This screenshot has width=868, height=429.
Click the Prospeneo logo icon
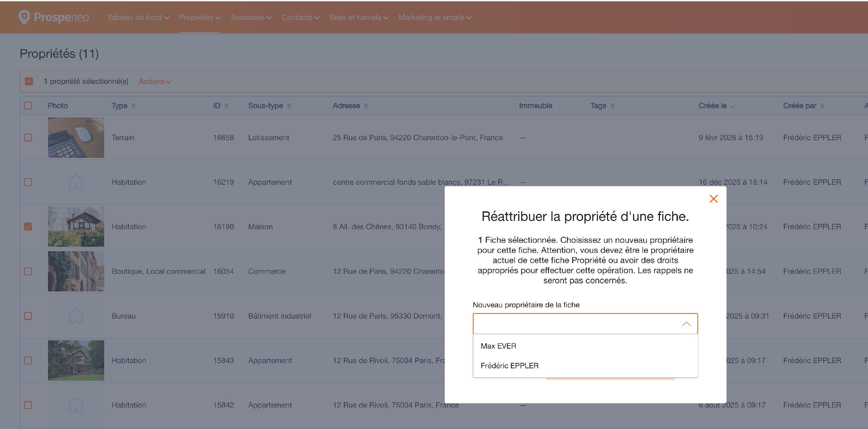pyautogui.click(x=24, y=17)
